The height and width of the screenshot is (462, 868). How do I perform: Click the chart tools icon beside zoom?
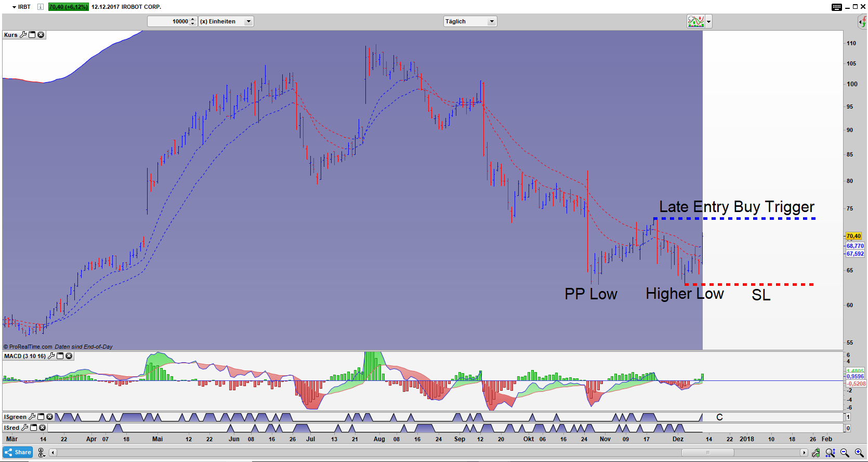coord(816,453)
